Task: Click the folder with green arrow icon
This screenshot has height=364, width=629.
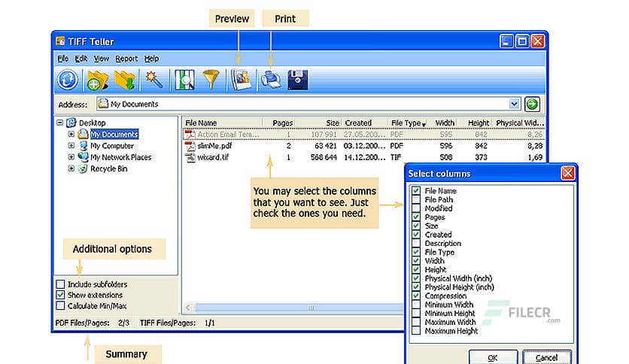Action: (125, 80)
